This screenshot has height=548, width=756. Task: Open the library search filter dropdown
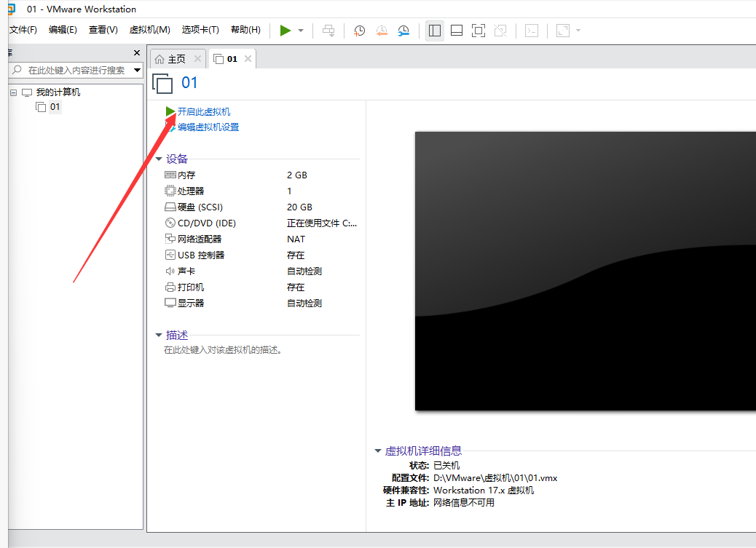(x=138, y=71)
